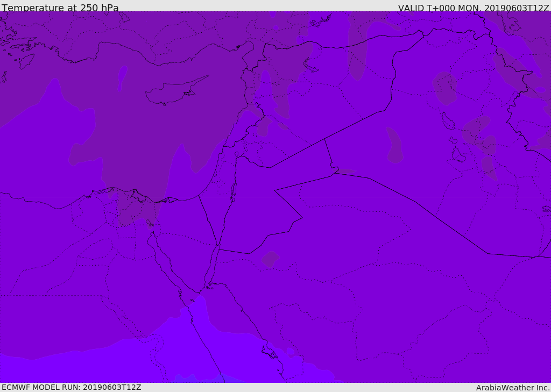Click the 'ECMWF MODEL RUN: 20190603T12Z' text

click(x=72, y=387)
